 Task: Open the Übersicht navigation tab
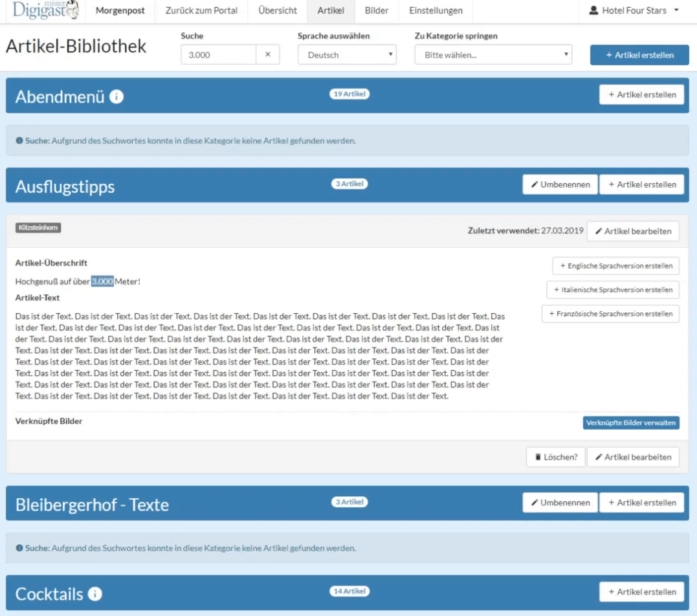[x=278, y=11]
